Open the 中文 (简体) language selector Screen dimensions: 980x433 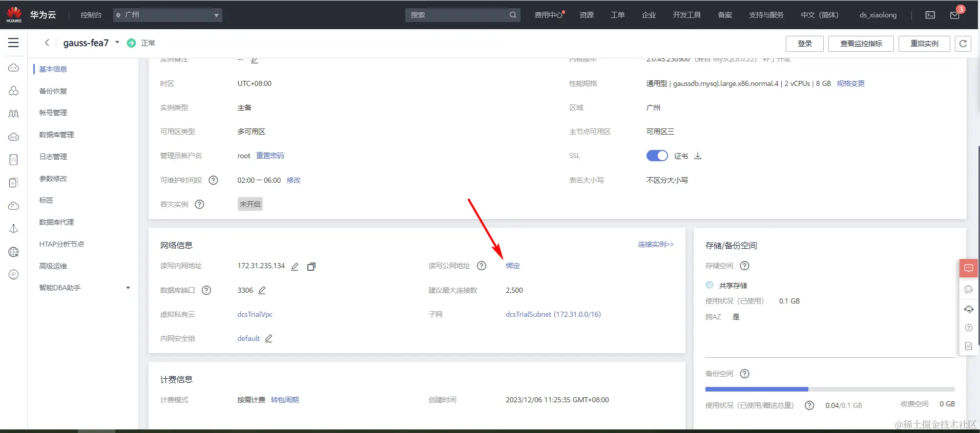(820, 15)
